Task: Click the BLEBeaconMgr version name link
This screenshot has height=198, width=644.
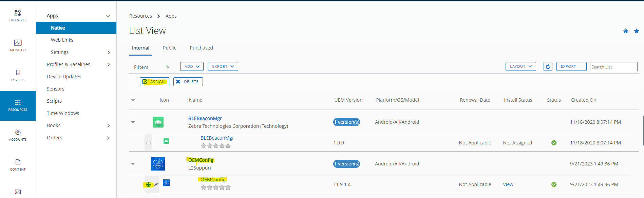Action: coord(217,138)
